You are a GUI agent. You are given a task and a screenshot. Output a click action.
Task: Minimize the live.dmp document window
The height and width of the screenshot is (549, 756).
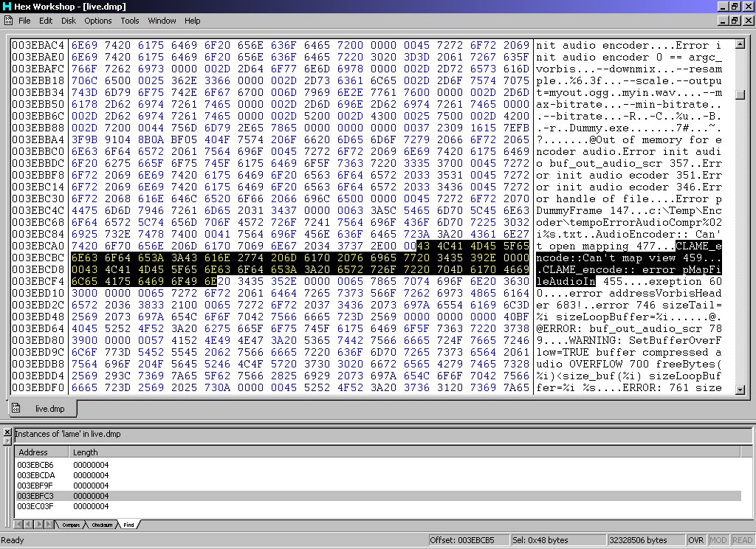(722, 21)
